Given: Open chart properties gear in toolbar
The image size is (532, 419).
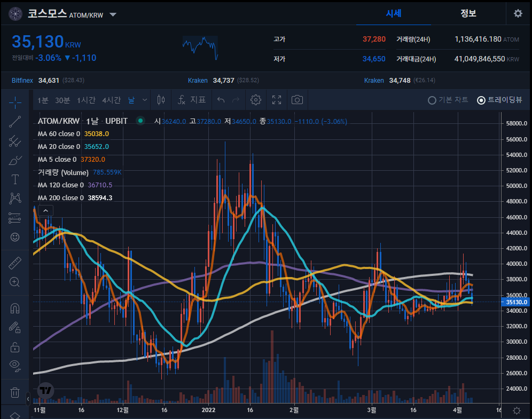Looking at the screenshot, I should point(256,100).
